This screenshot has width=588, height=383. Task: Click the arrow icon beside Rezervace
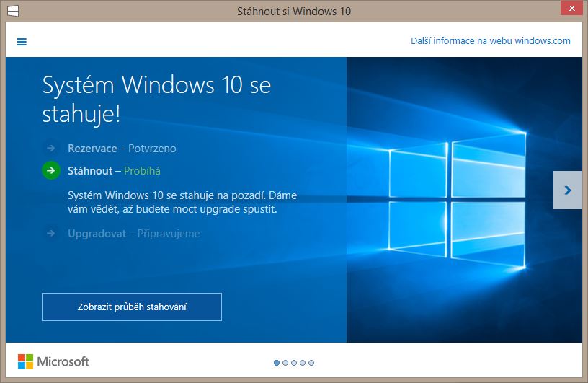tap(51, 149)
